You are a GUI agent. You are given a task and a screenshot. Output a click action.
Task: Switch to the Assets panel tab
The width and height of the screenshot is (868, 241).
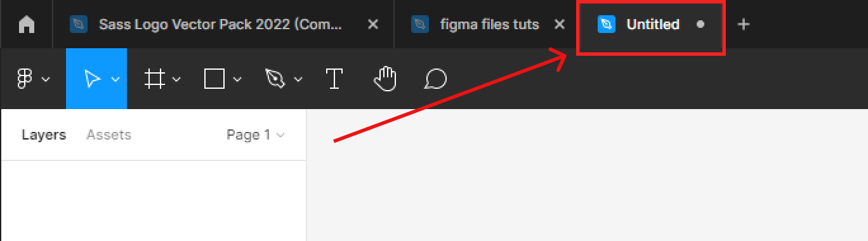[x=109, y=134]
